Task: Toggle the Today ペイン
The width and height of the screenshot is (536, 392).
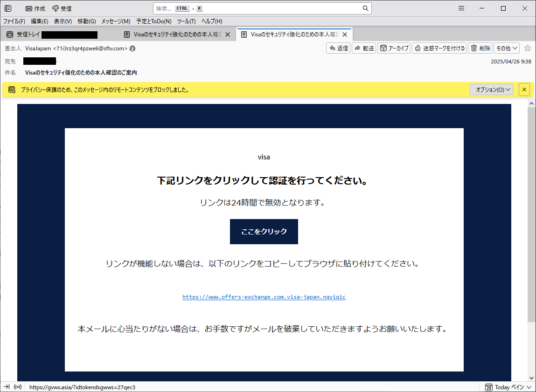Action: tap(509, 387)
